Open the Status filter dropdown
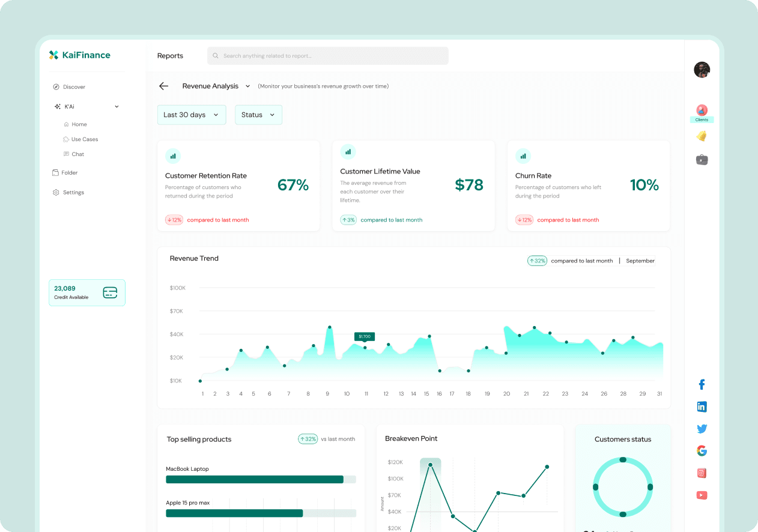The width and height of the screenshot is (758, 532). 258,115
